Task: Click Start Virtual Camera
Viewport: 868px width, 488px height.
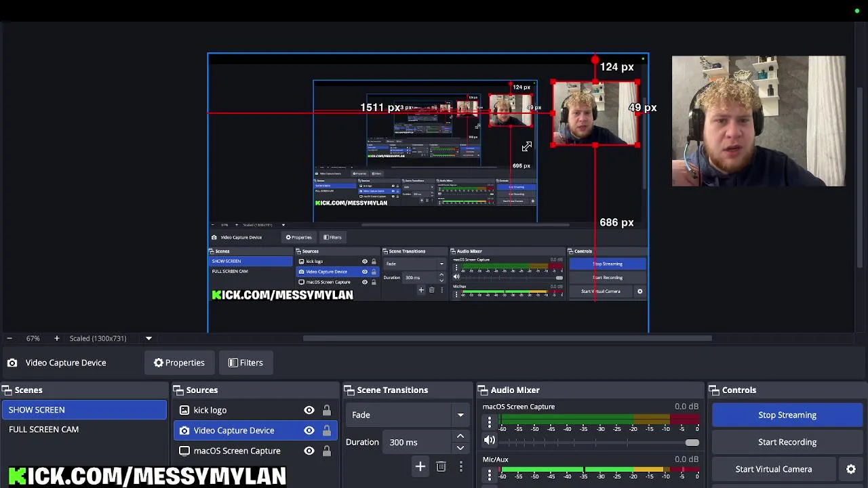Action: click(x=774, y=469)
